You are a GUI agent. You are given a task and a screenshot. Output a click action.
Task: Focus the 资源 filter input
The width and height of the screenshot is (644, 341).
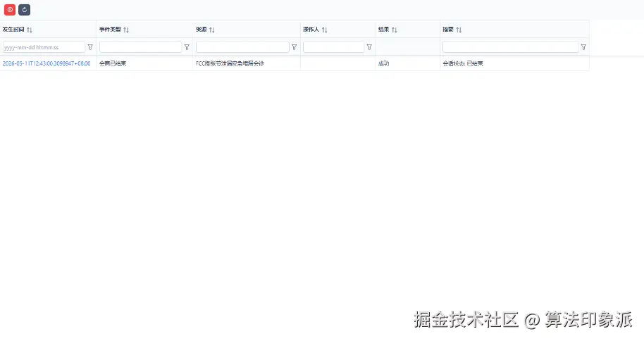click(242, 47)
